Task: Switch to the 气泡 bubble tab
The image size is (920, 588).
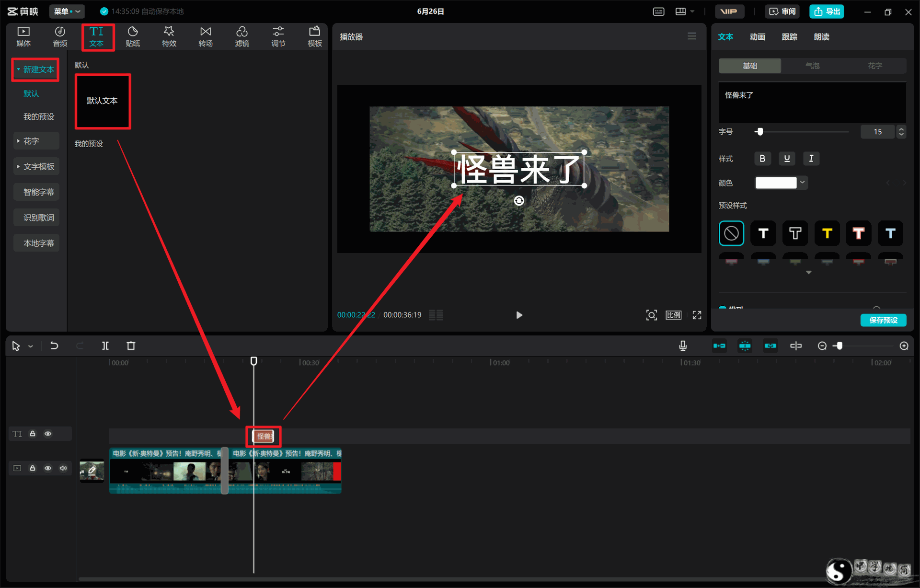Action: pyautogui.click(x=812, y=66)
